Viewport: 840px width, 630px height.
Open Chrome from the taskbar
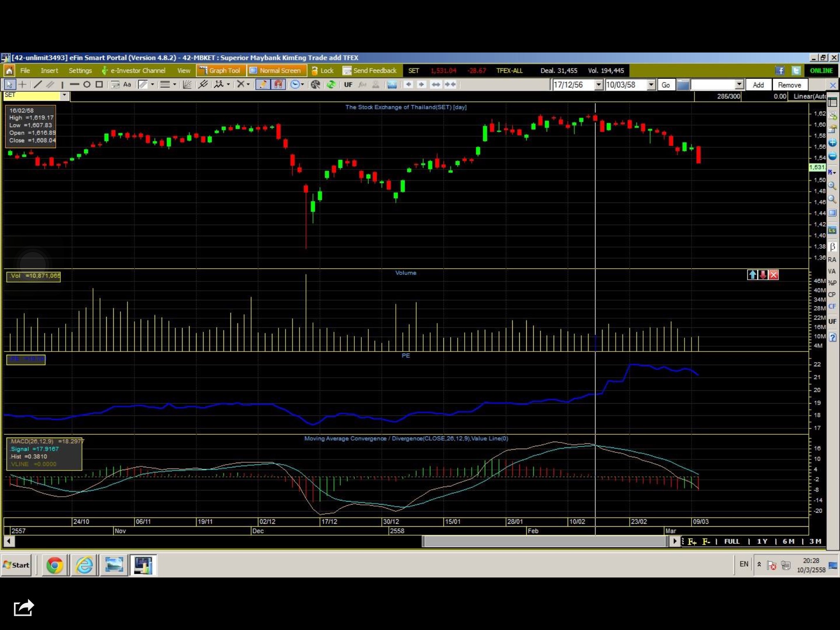55,565
